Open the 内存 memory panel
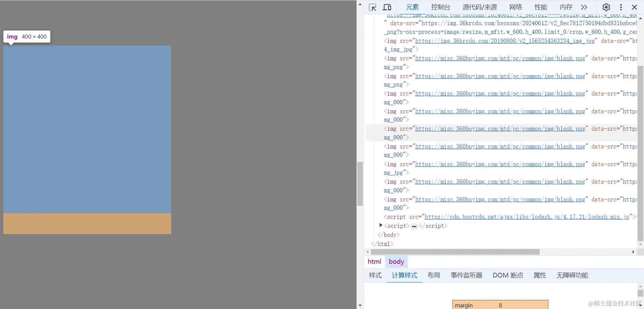644x309 pixels. point(566,7)
